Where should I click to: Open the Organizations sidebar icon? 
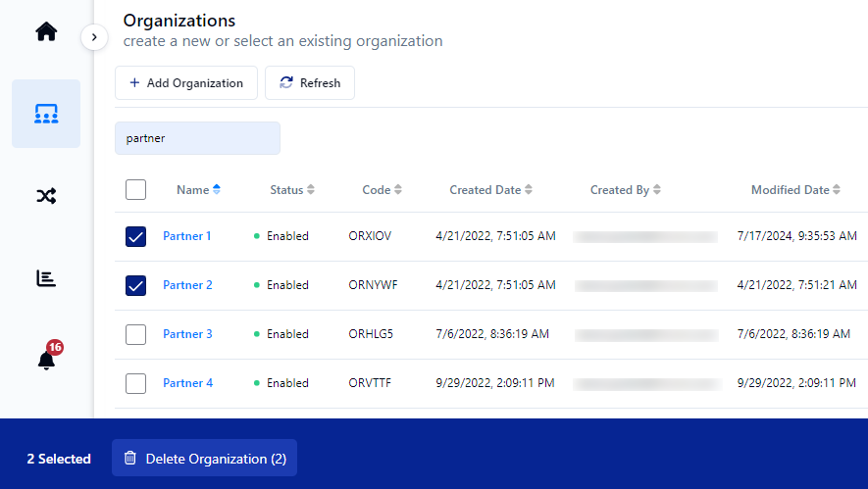click(x=46, y=115)
